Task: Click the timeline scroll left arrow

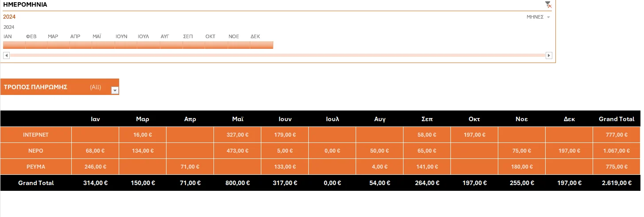Action: pos(6,55)
